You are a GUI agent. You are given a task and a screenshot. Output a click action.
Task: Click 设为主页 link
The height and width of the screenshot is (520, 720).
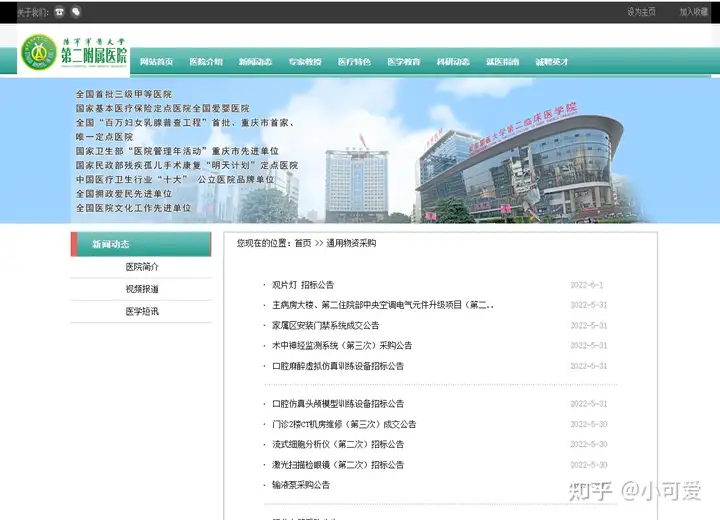641,12
